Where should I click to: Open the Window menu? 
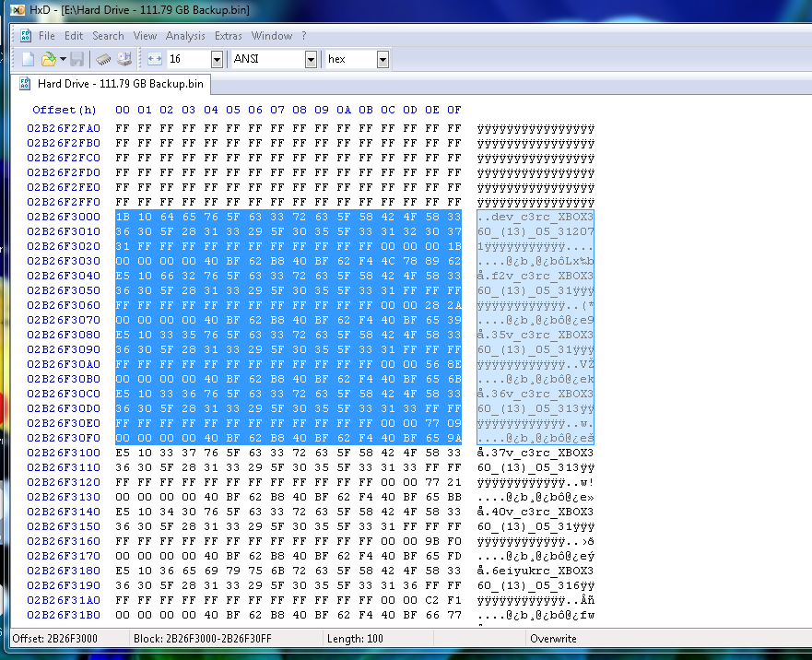pos(272,36)
